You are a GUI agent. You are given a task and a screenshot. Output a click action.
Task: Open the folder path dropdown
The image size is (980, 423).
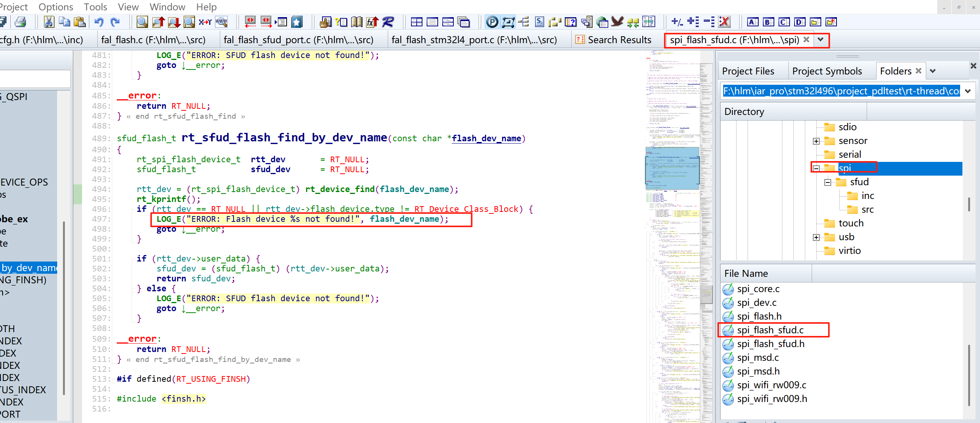[x=967, y=91]
